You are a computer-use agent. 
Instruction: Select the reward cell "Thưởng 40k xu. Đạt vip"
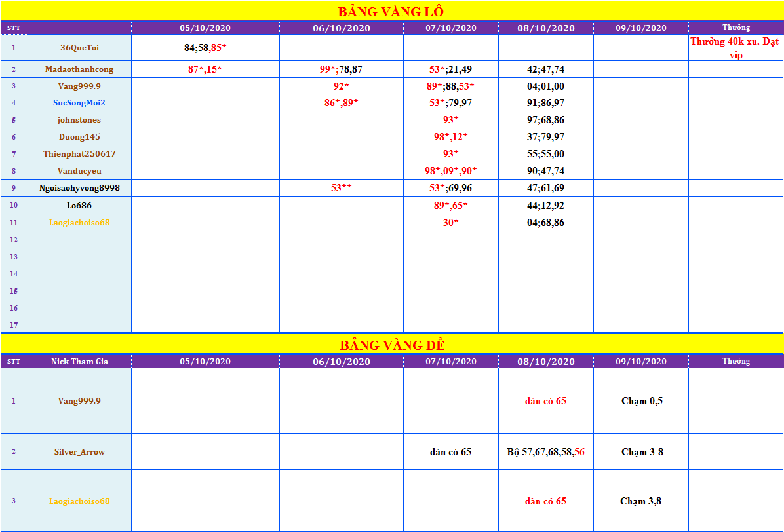pos(736,48)
